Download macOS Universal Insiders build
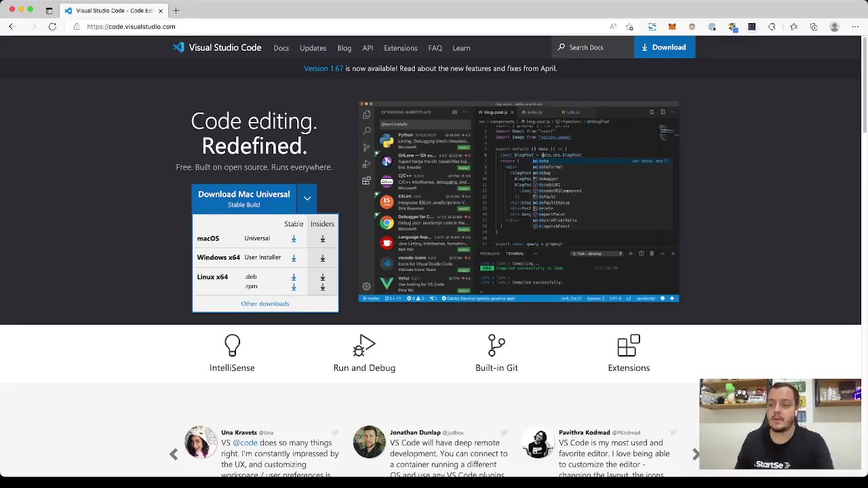Viewport: 868px width, 488px height. (x=323, y=239)
